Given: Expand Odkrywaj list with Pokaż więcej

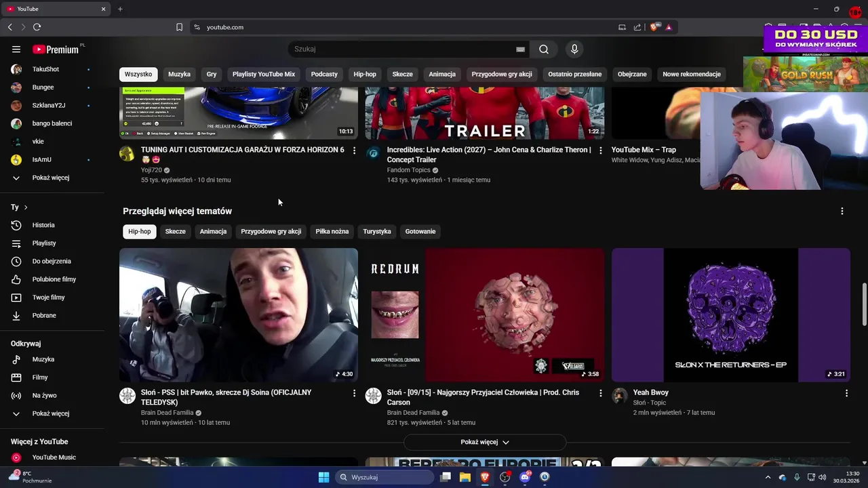Looking at the screenshot, I should click(x=52, y=413).
